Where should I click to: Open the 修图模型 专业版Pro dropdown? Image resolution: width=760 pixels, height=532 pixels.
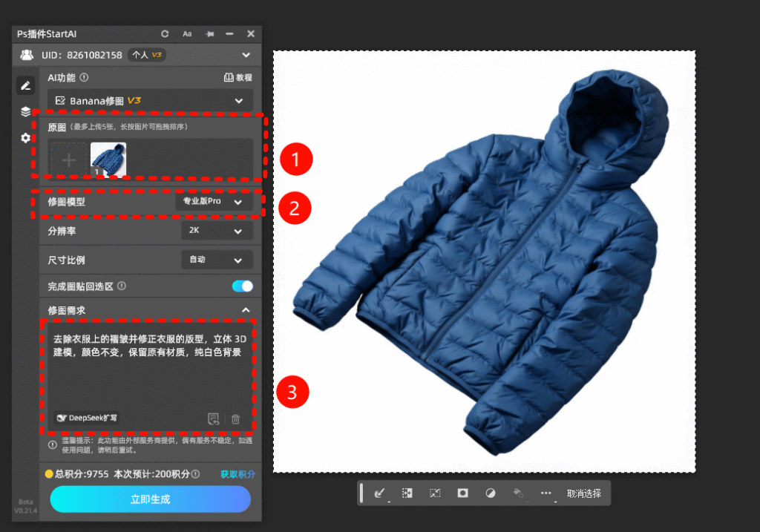pos(214,202)
